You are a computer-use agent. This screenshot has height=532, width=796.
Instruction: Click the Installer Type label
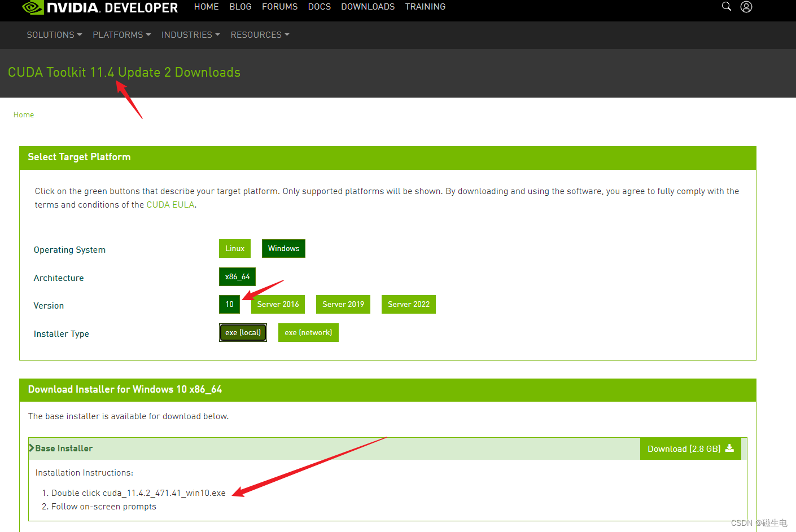point(62,334)
